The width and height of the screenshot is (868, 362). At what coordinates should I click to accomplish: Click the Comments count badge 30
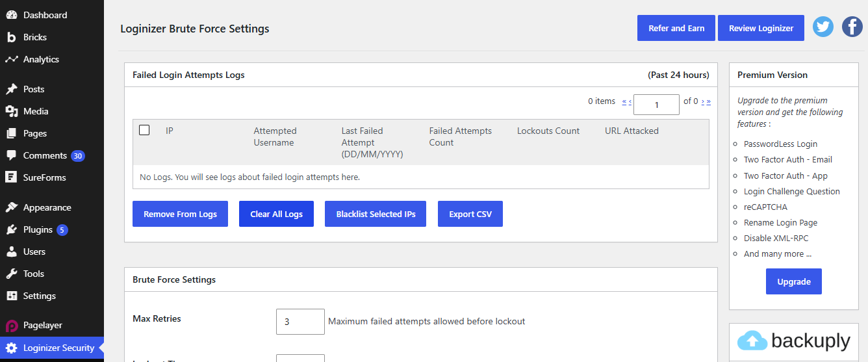[78, 156]
